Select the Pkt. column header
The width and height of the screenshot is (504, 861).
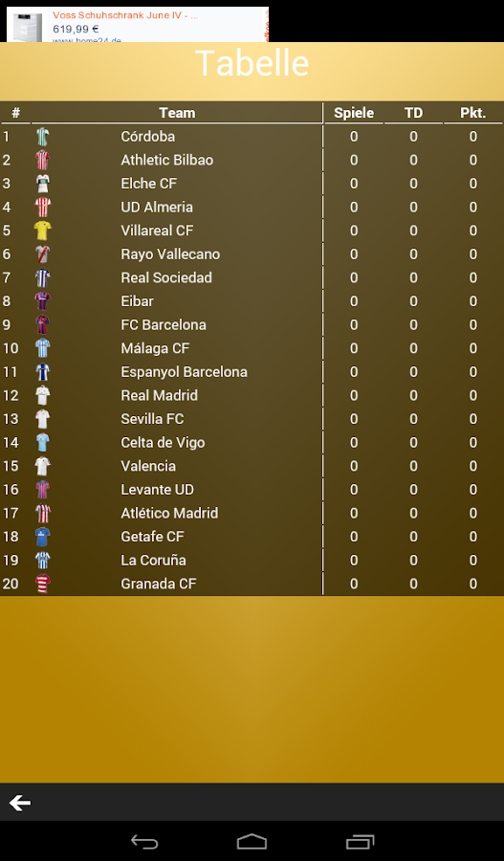[472, 113]
